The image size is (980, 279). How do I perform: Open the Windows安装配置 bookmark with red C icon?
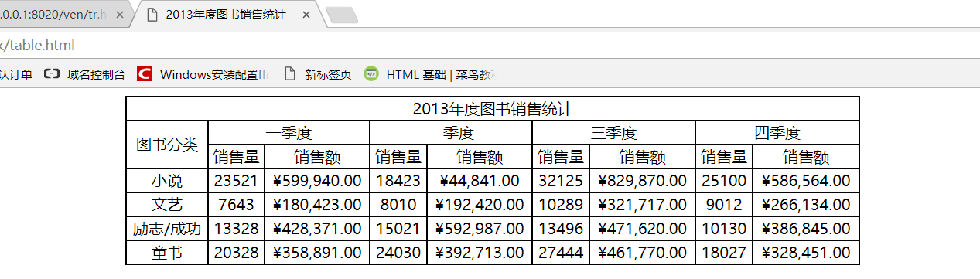[203, 74]
